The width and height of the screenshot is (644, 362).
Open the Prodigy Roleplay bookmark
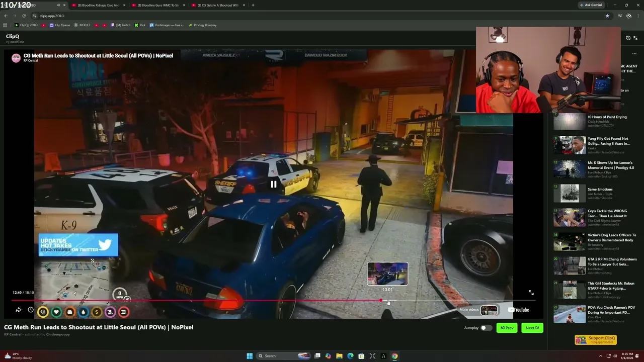[202, 25]
